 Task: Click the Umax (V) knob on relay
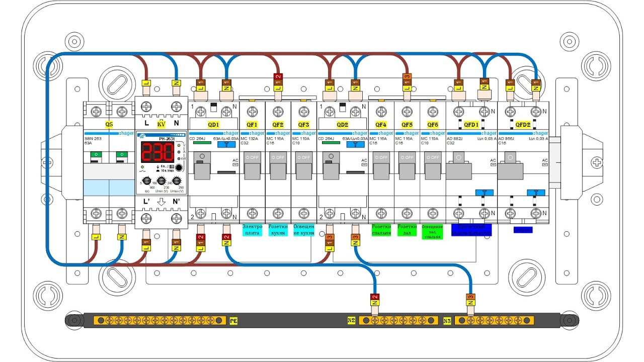[x=177, y=181]
